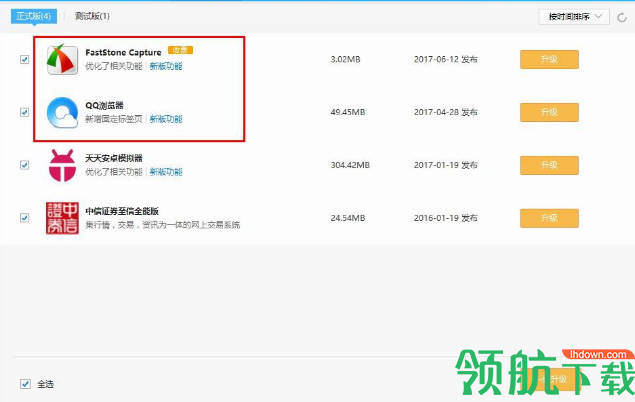Click the 2017-06-12 发布 date

[445, 60]
